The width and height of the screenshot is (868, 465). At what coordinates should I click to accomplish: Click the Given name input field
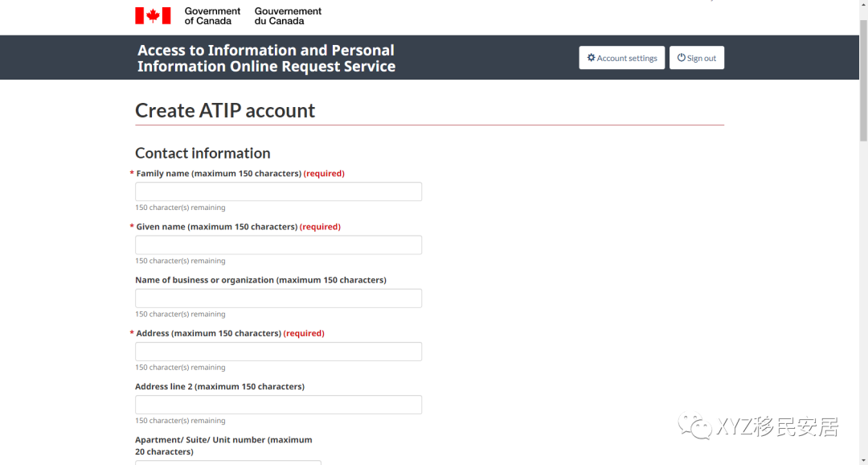pyautogui.click(x=278, y=245)
